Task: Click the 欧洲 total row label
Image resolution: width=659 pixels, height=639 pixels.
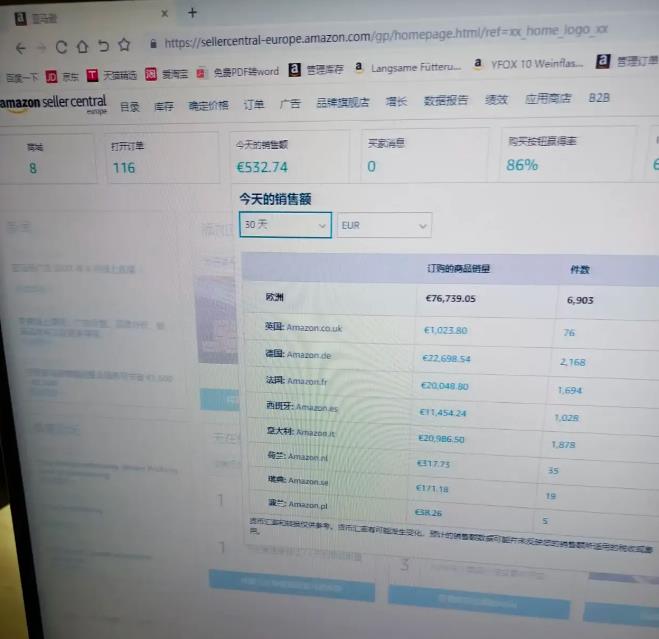Action: [274, 297]
